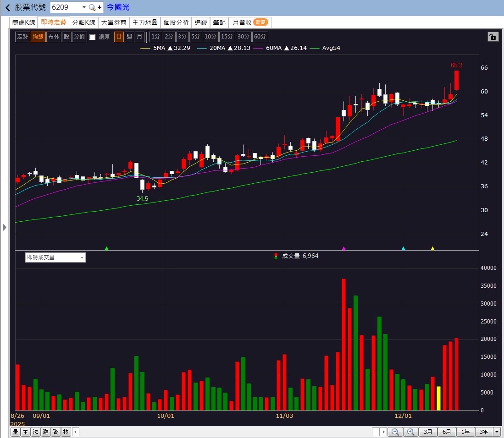The image size is (504, 438).
Task: Select the 6月 time range button
Action: point(447,432)
